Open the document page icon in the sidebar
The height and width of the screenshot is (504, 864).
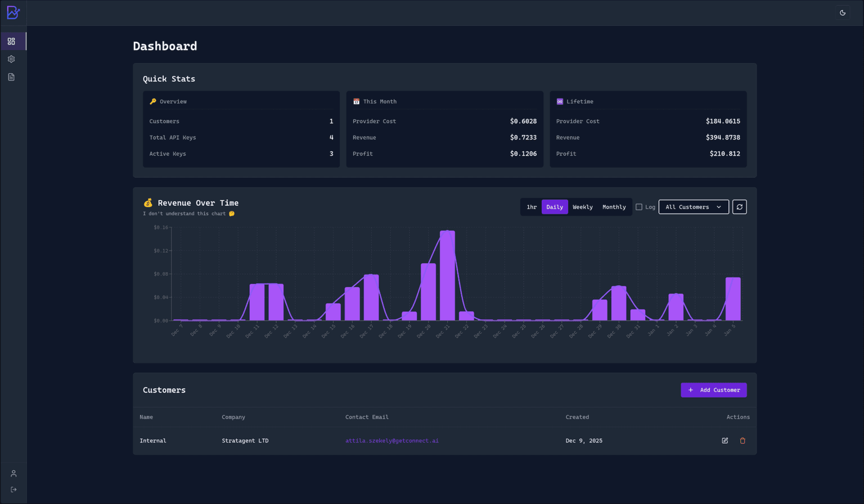tap(11, 77)
